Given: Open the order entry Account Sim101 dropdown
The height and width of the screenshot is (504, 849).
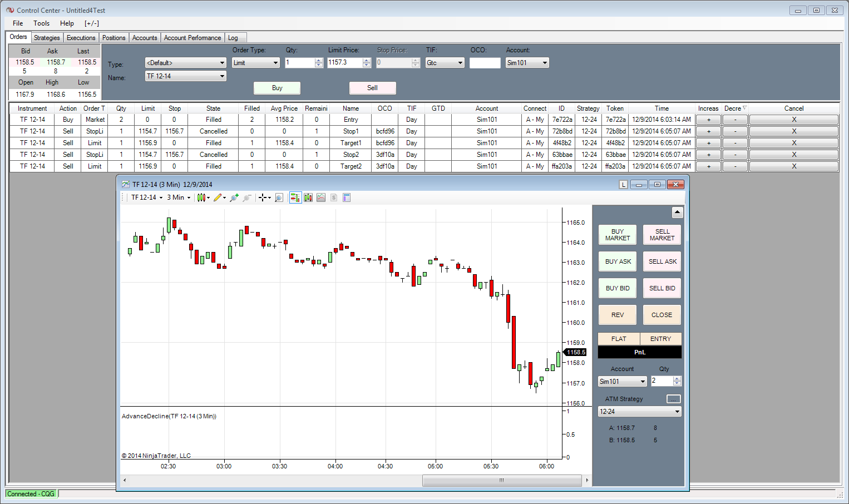Looking at the screenshot, I should click(527, 63).
